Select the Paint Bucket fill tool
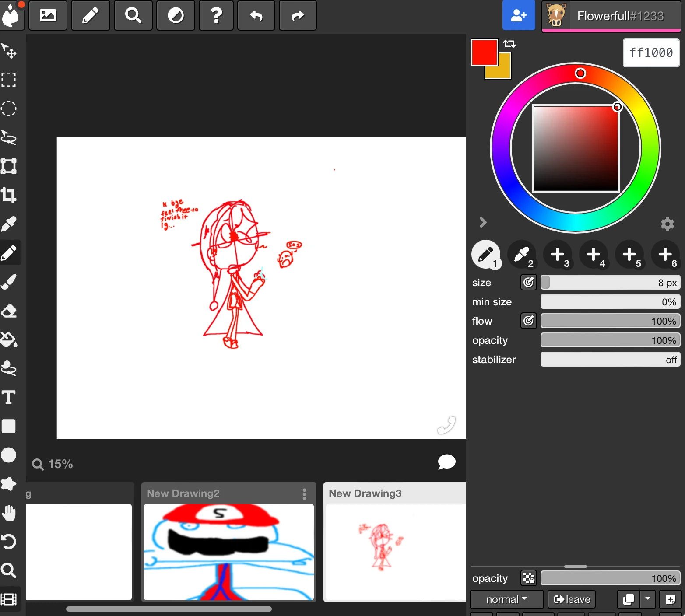The width and height of the screenshot is (685, 616). coord(9,339)
